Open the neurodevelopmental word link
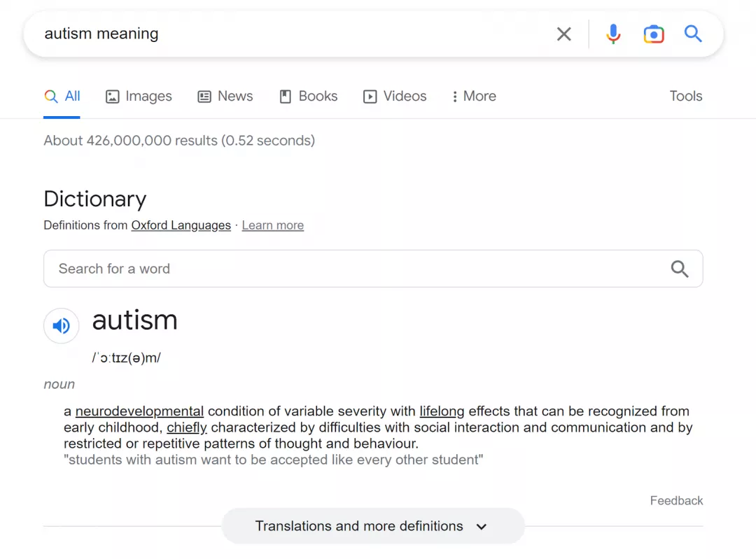 coord(139,411)
